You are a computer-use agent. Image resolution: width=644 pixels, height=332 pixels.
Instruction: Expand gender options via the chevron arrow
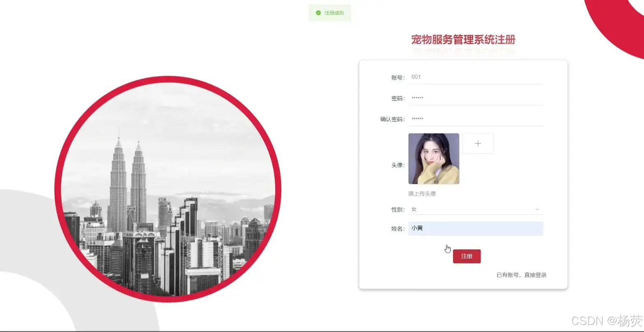coord(537,209)
